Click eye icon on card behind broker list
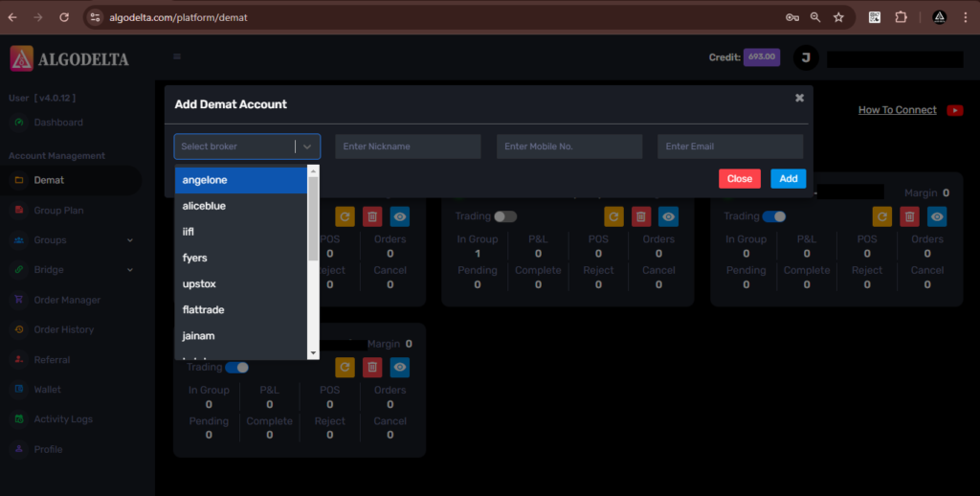Image resolution: width=980 pixels, height=496 pixels. [399, 216]
